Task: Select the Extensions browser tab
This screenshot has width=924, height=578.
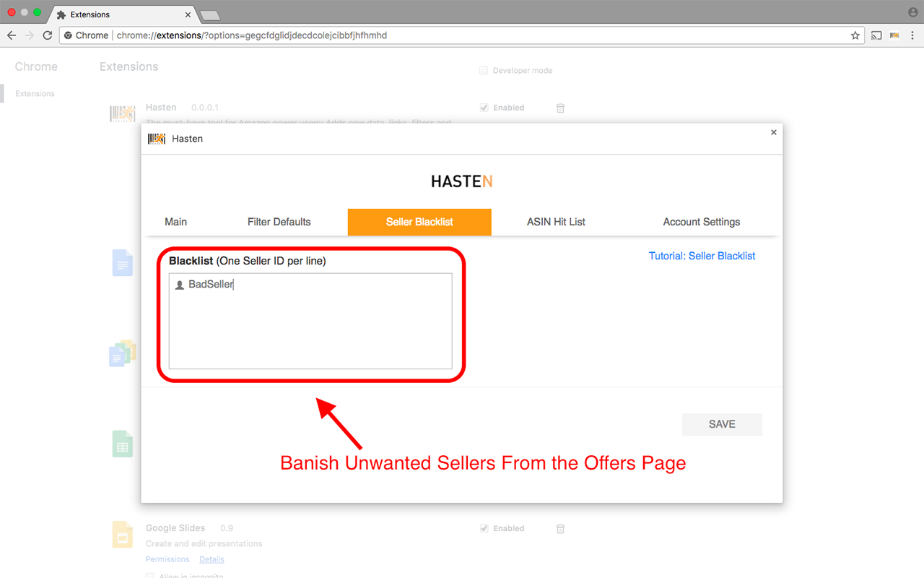Action: pos(123,14)
